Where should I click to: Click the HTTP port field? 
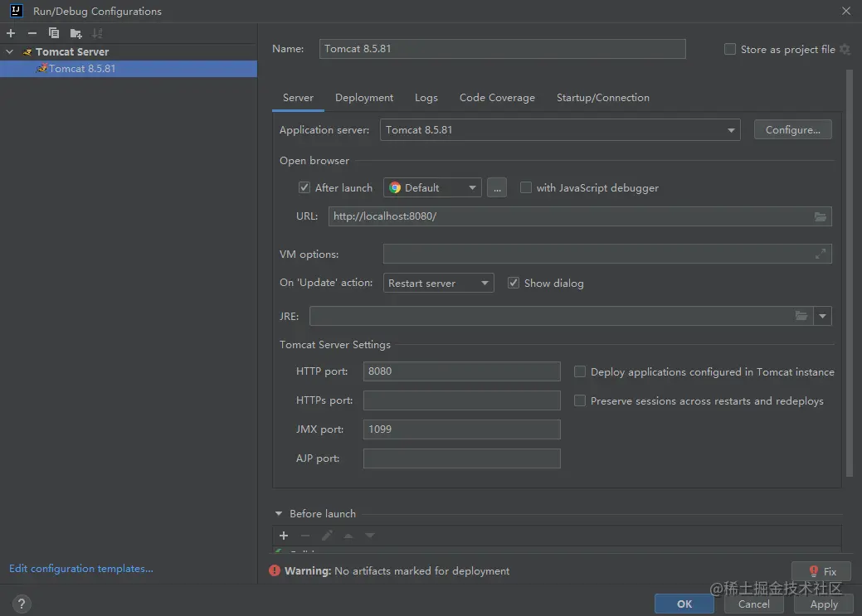(462, 371)
